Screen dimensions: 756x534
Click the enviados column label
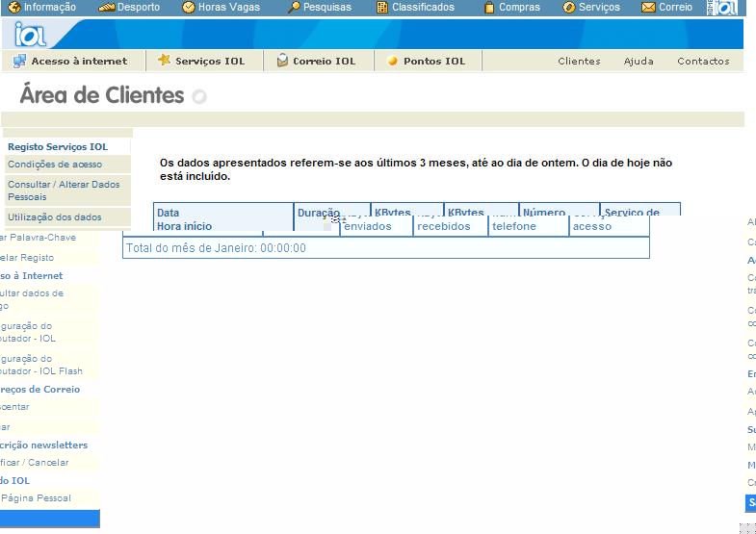(367, 226)
